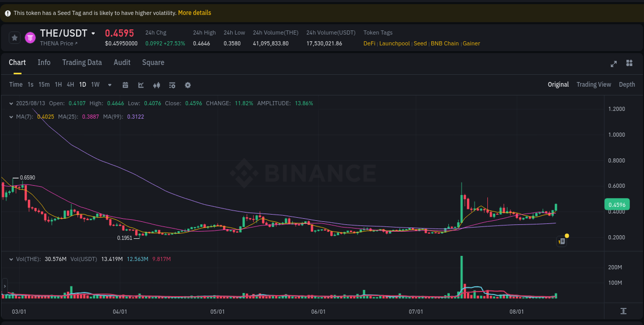Switch to the Trading Data tab

click(x=82, y=62)
